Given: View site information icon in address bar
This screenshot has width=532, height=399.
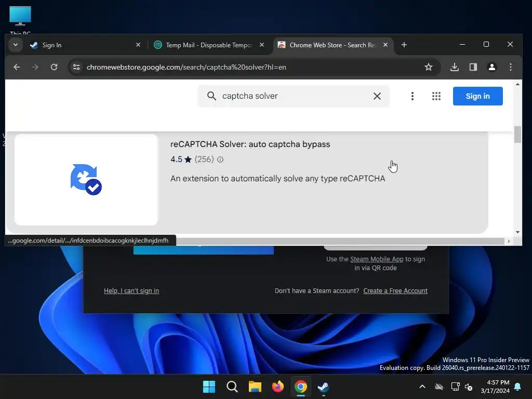Looking at the screenshot, I should pyautogui.click(x=76, y=67).
